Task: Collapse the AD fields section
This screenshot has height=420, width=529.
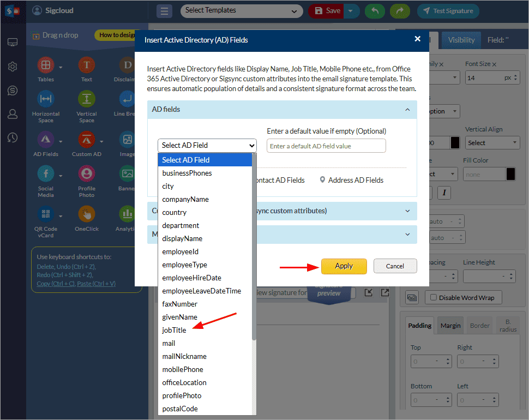Action: tap(407, 110)
